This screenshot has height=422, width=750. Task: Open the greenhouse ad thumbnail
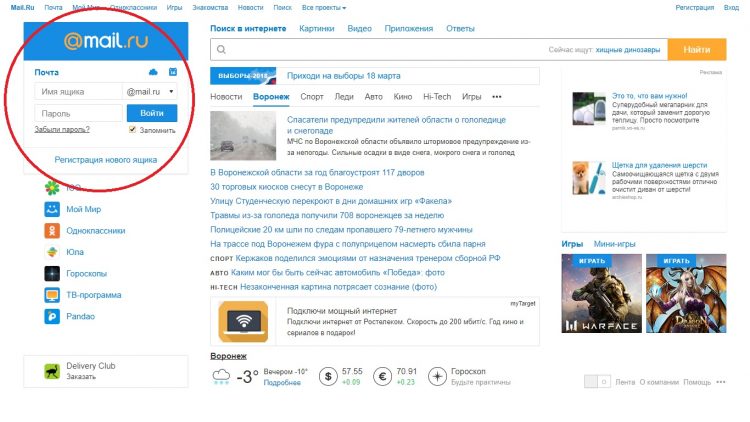589,109
